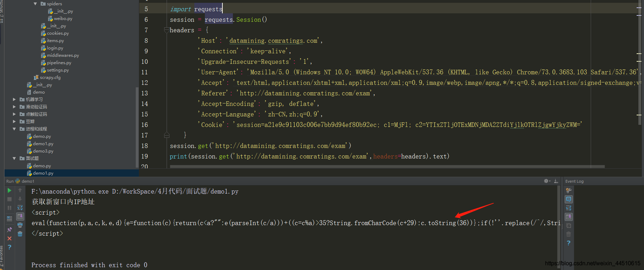Clear all Event Log entries with trash
The width and height of the screenshot is (644, 270).
(x=569, y=234)
